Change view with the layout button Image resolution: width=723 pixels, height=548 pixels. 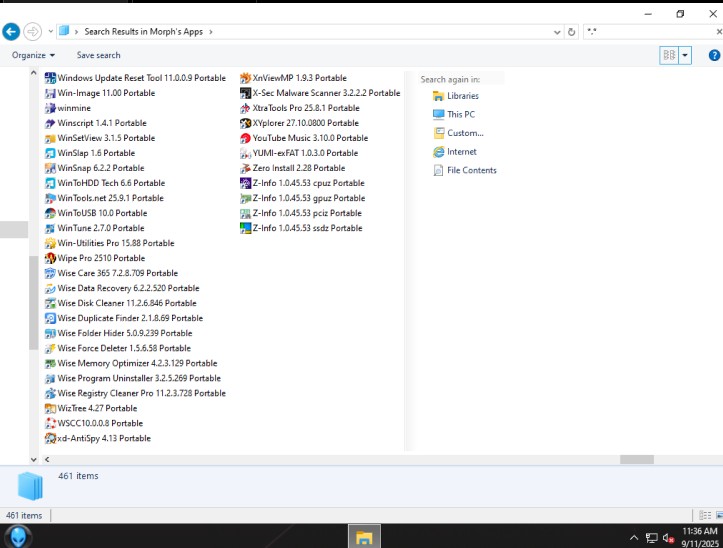click(x=669, y=55)
